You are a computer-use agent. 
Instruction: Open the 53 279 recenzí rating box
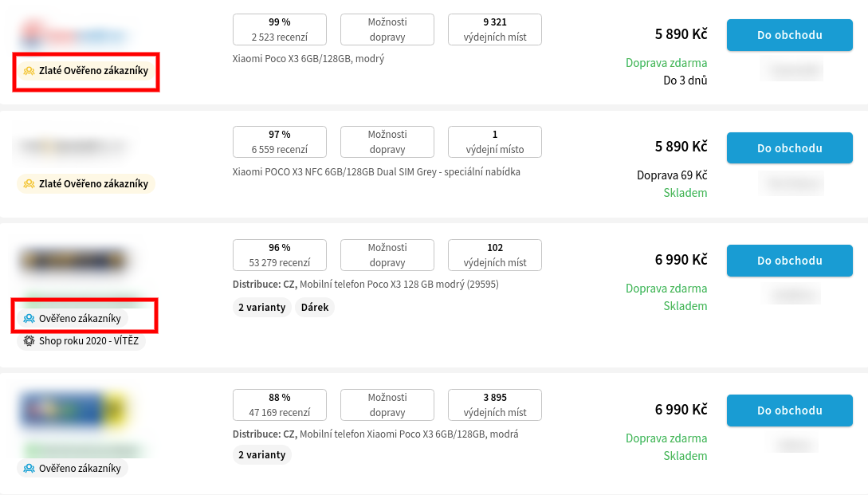[x=280, y=255]
